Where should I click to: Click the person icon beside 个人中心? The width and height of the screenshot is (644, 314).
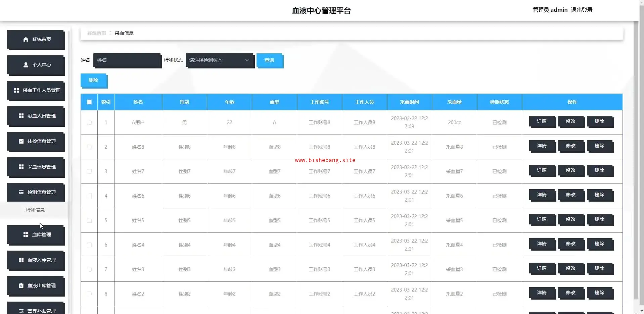[26, 65]
